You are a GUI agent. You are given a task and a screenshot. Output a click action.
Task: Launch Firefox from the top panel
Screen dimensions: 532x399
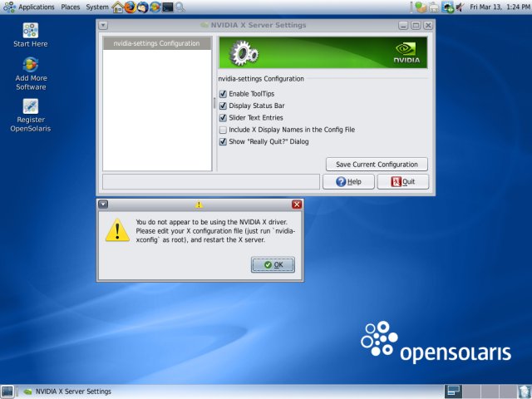[130, 7]
